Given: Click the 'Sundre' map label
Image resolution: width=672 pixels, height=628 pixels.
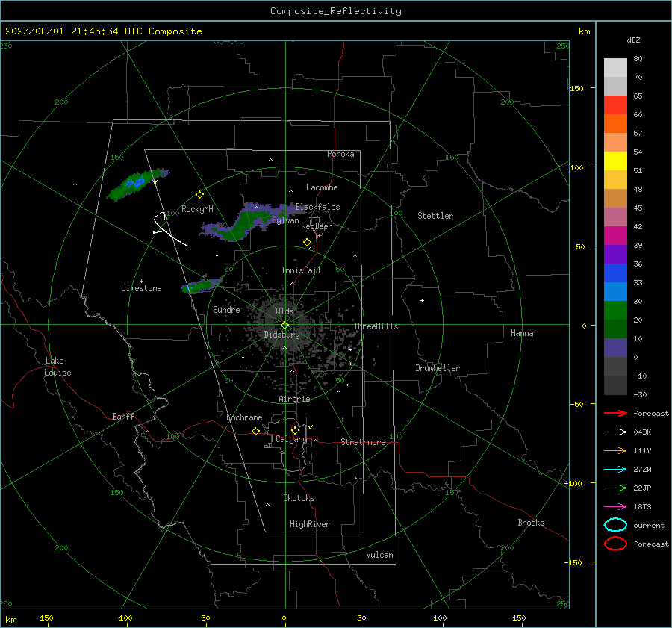Looking at the screenshot, I should pyautogui.click(x=226, y=309).
